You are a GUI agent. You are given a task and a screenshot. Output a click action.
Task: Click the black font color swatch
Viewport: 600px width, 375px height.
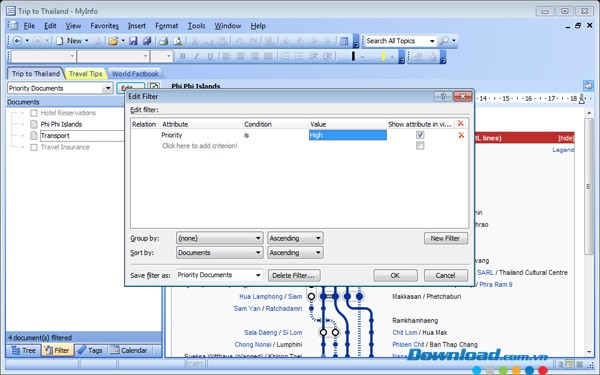click(353, 57)
